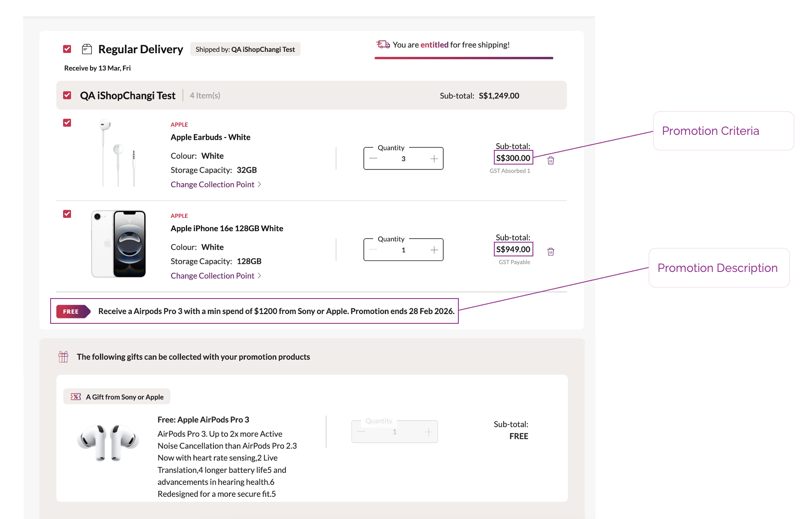Screen dimensions: 812x519
Task: Click the free shipping progress bar
Action: click(464, 58)
